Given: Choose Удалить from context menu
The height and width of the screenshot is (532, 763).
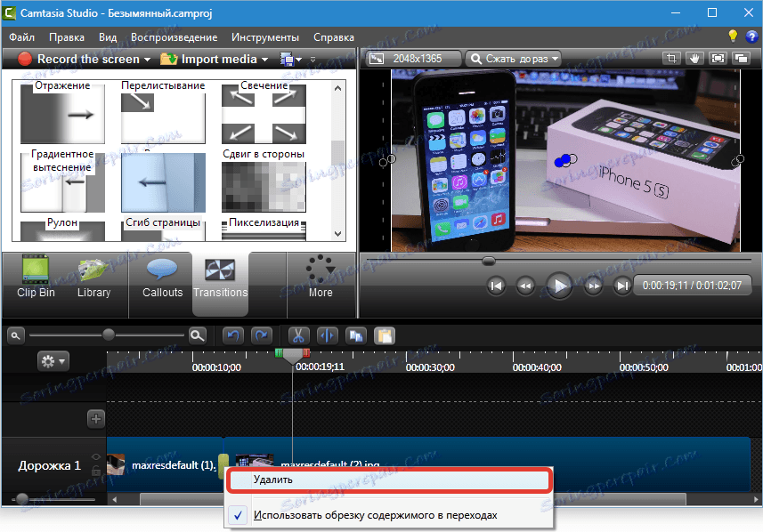Looking at the screenshot, I should (x=388, y=480).
